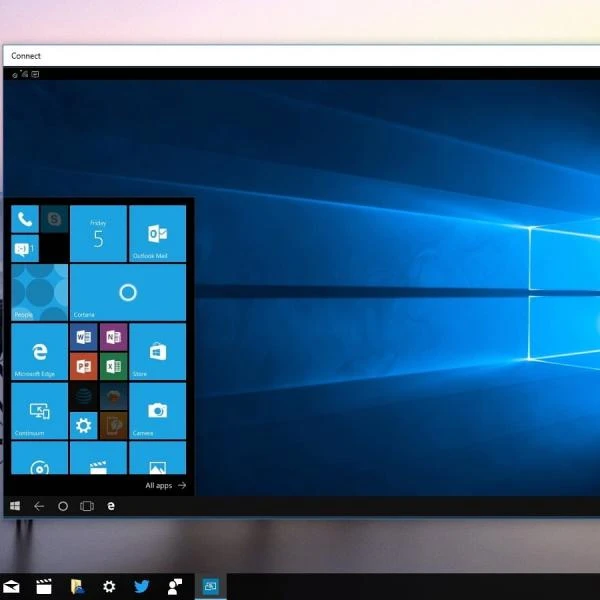
Task: Open the Excel tile
Action: pyautogui.click(x=113, y=366)
